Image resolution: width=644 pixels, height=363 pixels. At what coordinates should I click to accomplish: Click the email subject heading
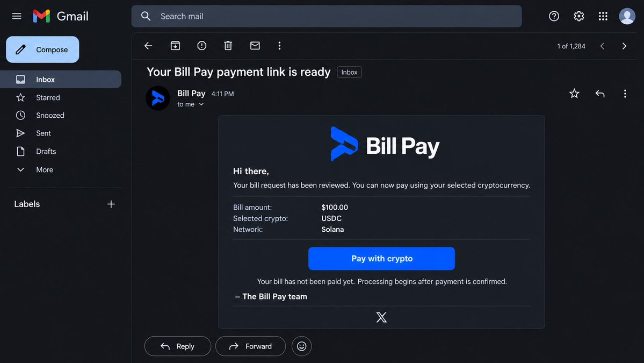238,72
